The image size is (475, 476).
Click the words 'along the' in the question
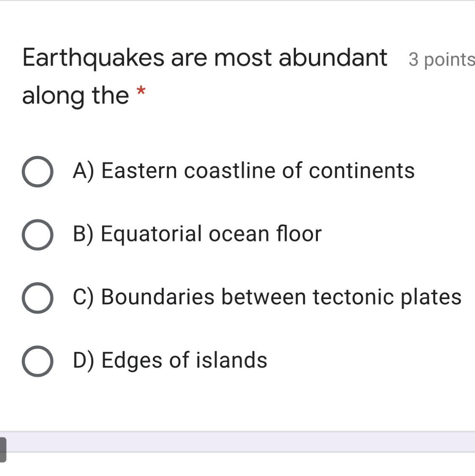[75, 95]
